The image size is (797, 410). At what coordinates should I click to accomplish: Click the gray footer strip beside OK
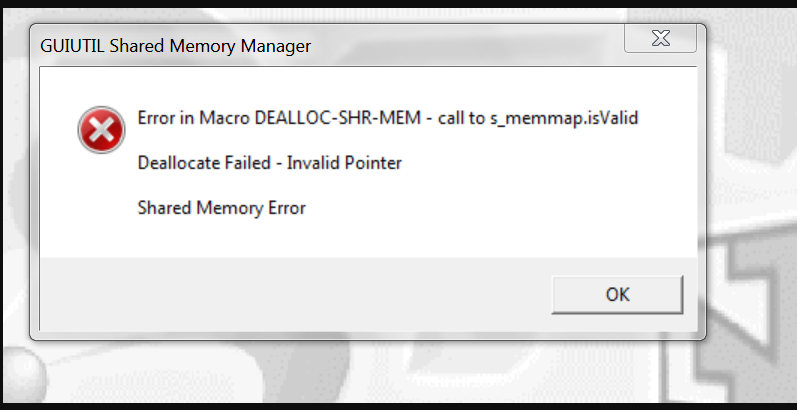pyautogui.click(x=295, y=295)
